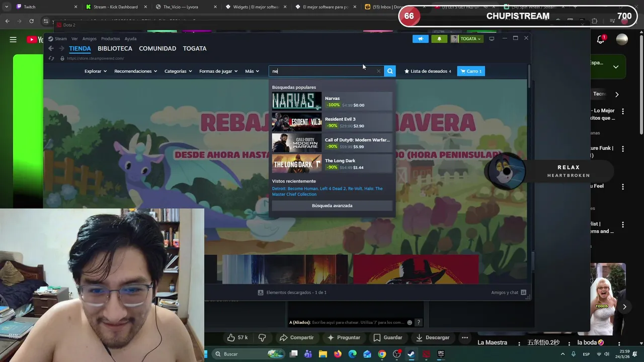Open Epic Games Launcher from taskbar

[441, 354]
